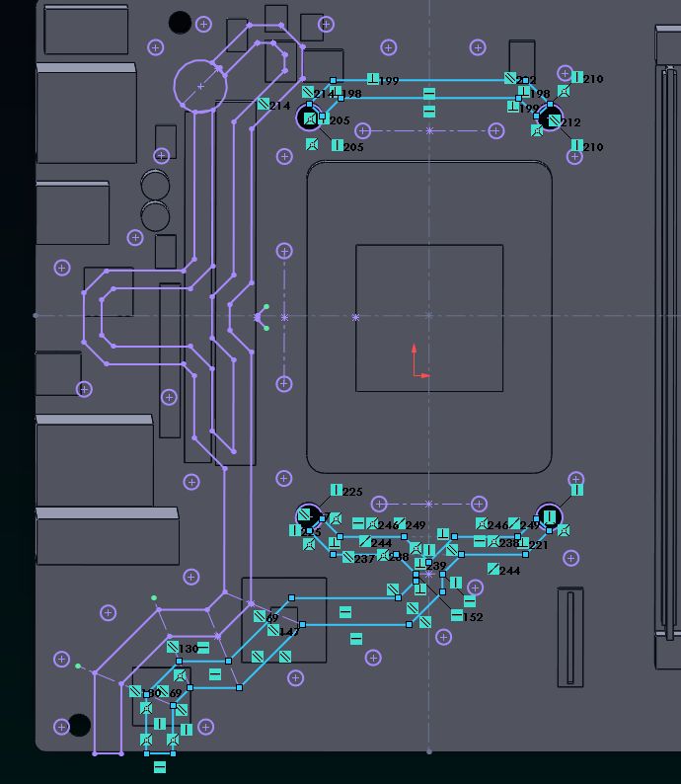Click the parallel relation icon labeled 212
681x784 pixels.
[x=554, y=120]
